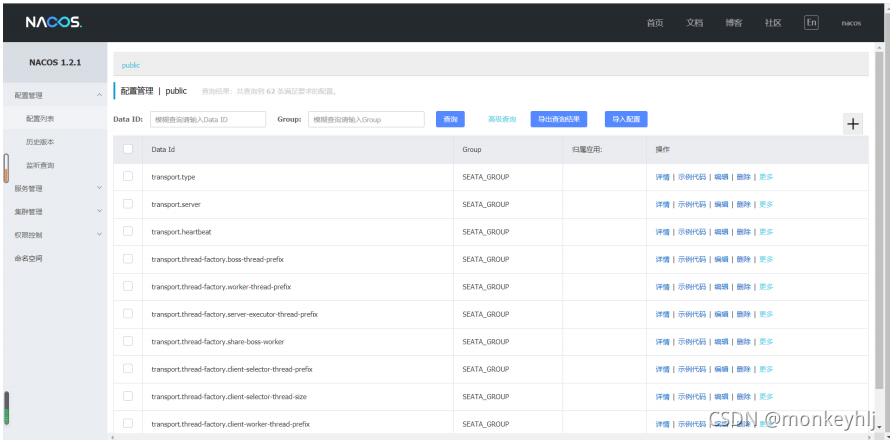Open 更多 menu for share-boss-worker row
Viewport: 890px width, 440px height.
pos(766,342)
